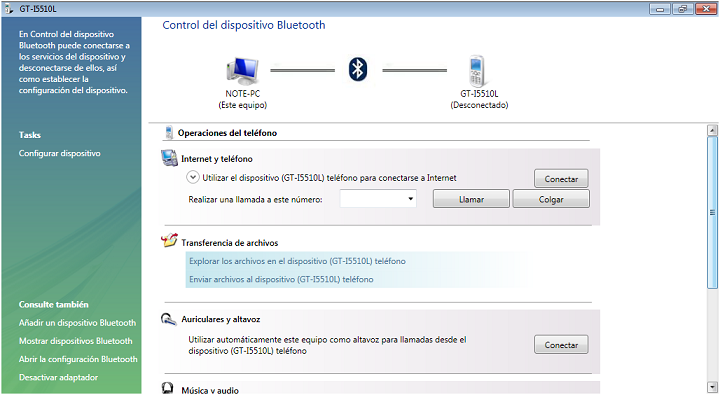Click the (Desconectado) status text
The height and width of the screenshot is (395, 720).
[479, 105]
